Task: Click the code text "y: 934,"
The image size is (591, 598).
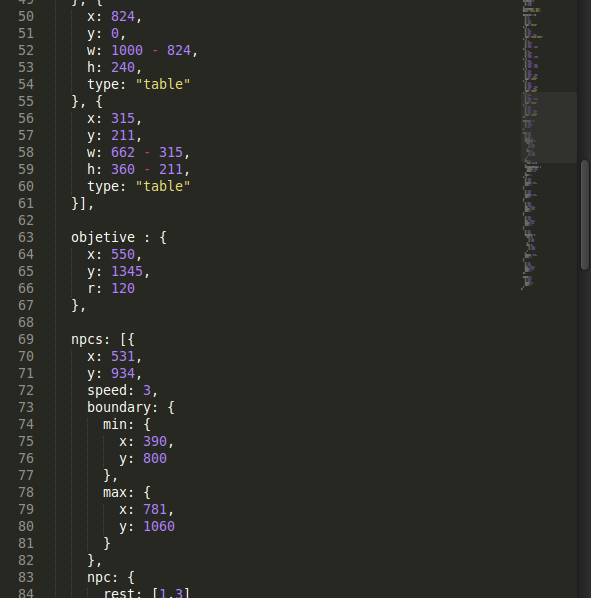Action: point(114,373)
